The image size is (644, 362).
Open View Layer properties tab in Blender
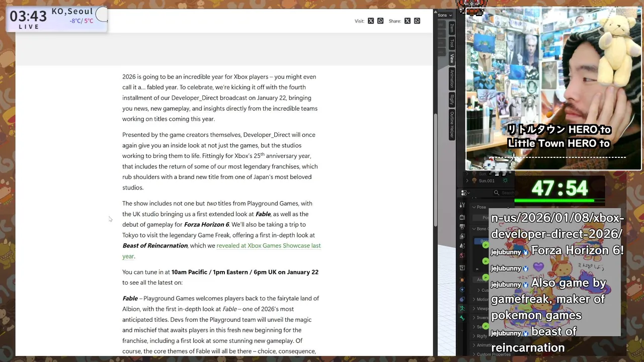pos(462,236)
